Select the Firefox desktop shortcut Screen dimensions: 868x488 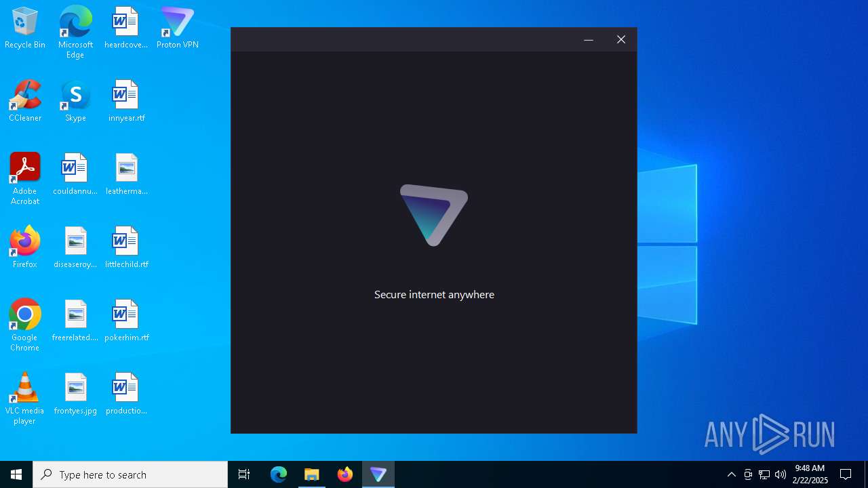click(25, 247)
